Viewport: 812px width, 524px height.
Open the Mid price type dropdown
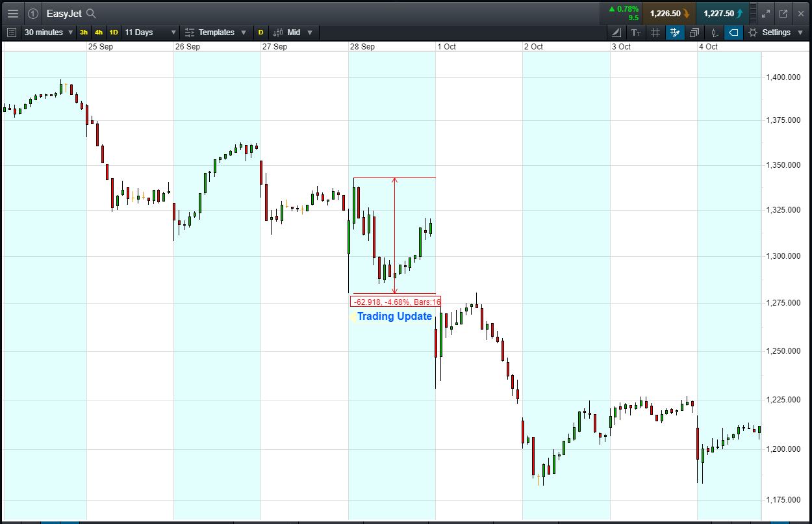coord(293,32)
